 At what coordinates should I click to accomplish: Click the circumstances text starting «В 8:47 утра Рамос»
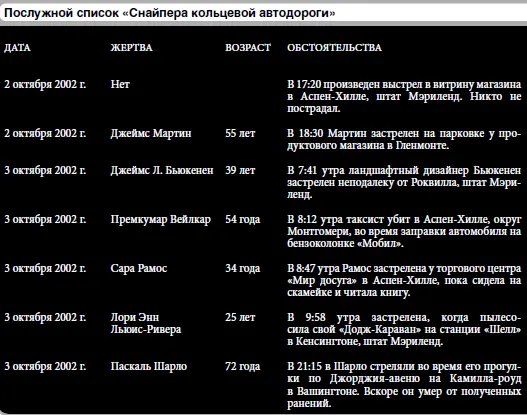pyautogui.click(x=404, y=280)
